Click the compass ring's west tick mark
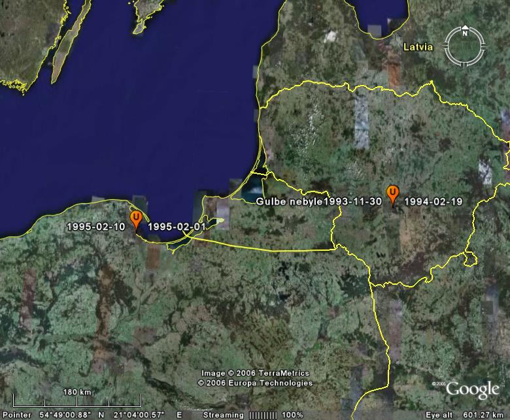 (x=447, y=45)
